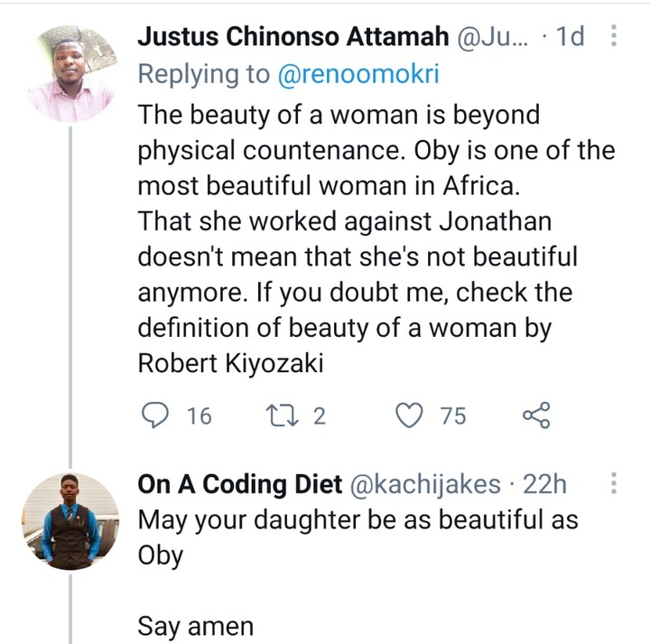650x644 pixels.
Task: Go to the @kachijakes handle
Action: (x=424, y=484)
